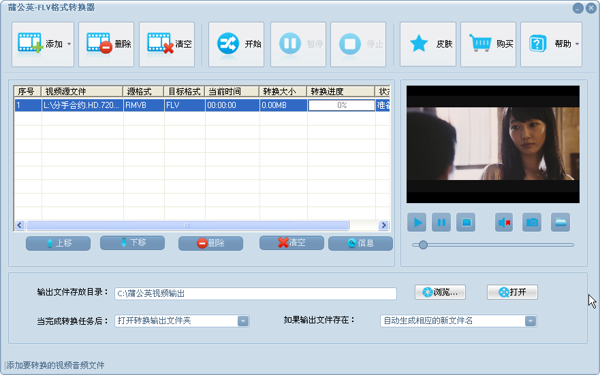600x375 pixels.
Task: Click the 目标格式 column header
Action: 184,91
